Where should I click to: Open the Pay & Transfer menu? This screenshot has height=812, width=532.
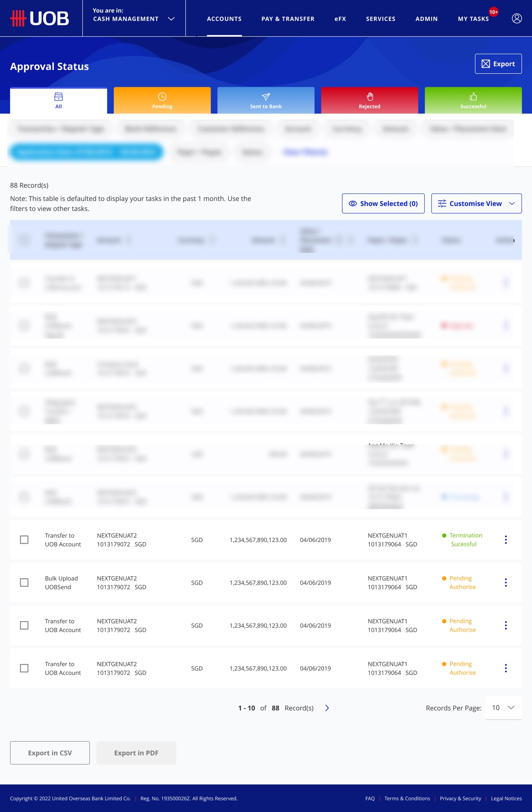click(288, 19)
